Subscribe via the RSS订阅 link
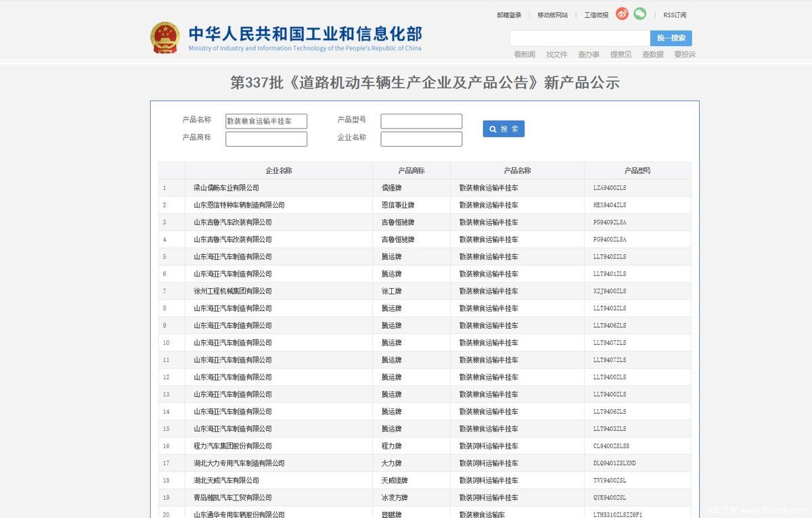The height and width of the screenshot is (518, 812). coord(675,15)
